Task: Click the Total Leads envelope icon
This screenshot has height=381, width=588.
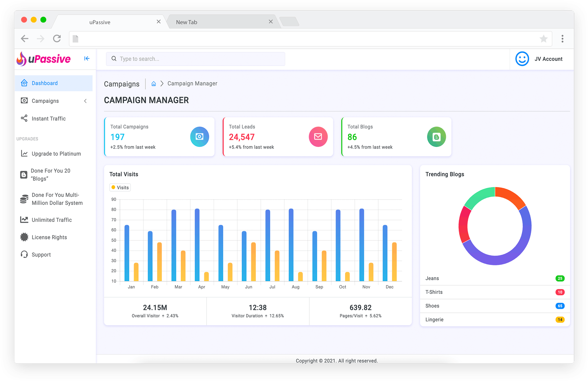Action: click(318, 137)
